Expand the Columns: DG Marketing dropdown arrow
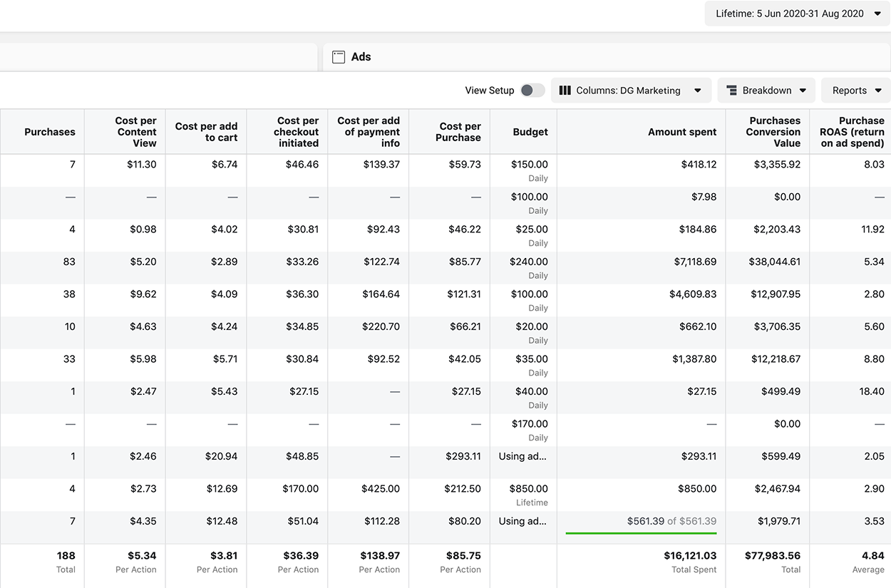The height and width of the screenshot is (588, 891). (x=698, y=91)
